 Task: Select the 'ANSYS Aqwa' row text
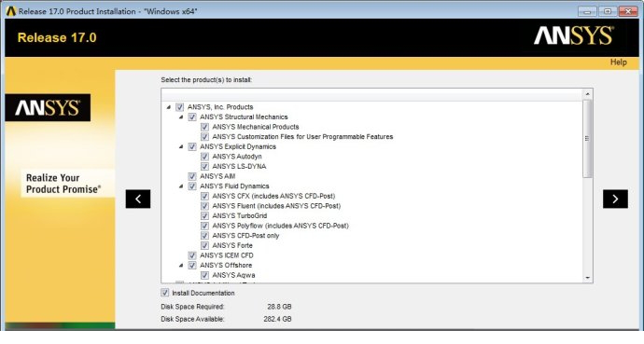(233, 275)
